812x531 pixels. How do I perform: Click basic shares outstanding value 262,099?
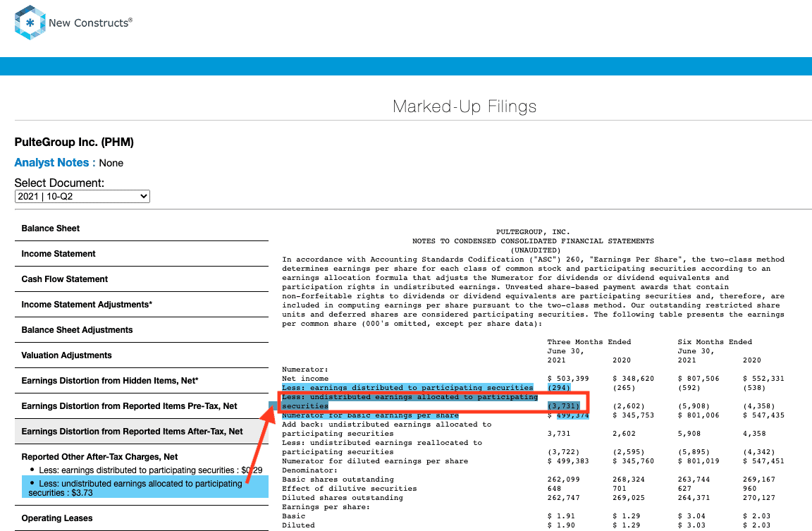pyautogui.click(x=563, y=480)
